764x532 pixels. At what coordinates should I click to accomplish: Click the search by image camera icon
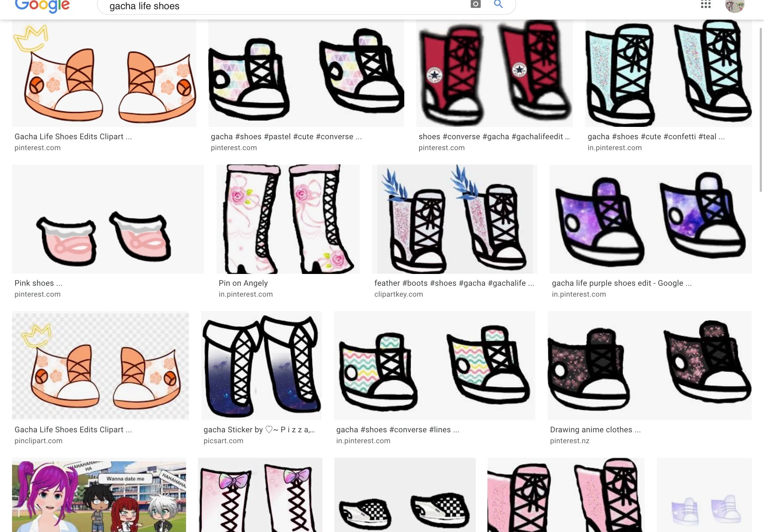pos(475,4)
